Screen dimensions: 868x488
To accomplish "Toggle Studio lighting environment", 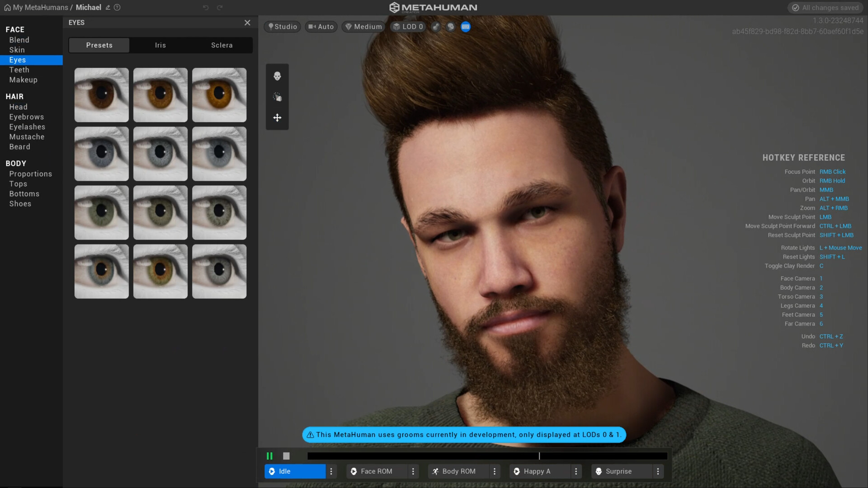I will pos(282,27).
